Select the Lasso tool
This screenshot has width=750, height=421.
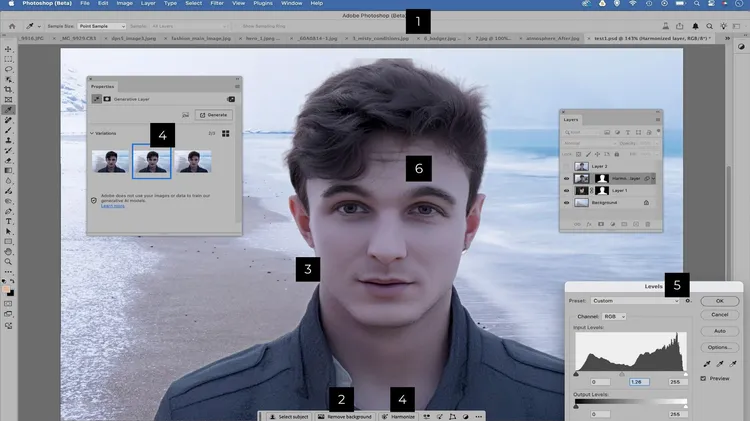[8, 69]
